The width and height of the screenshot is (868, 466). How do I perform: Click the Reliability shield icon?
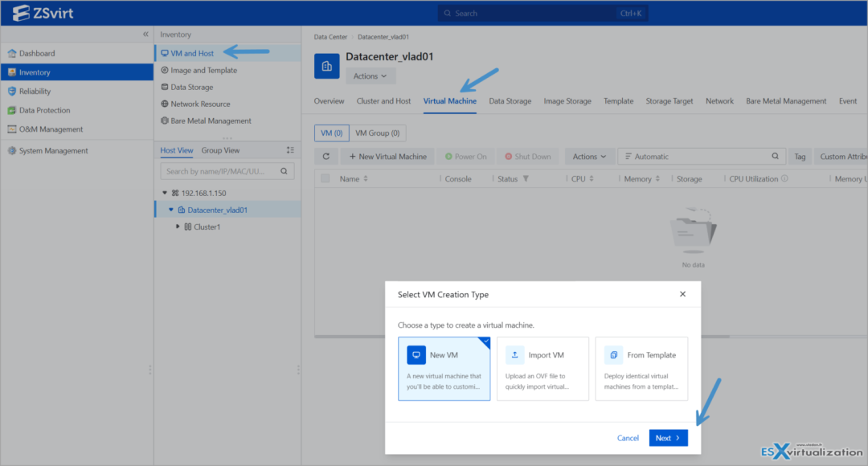click(x=11, y=92)
